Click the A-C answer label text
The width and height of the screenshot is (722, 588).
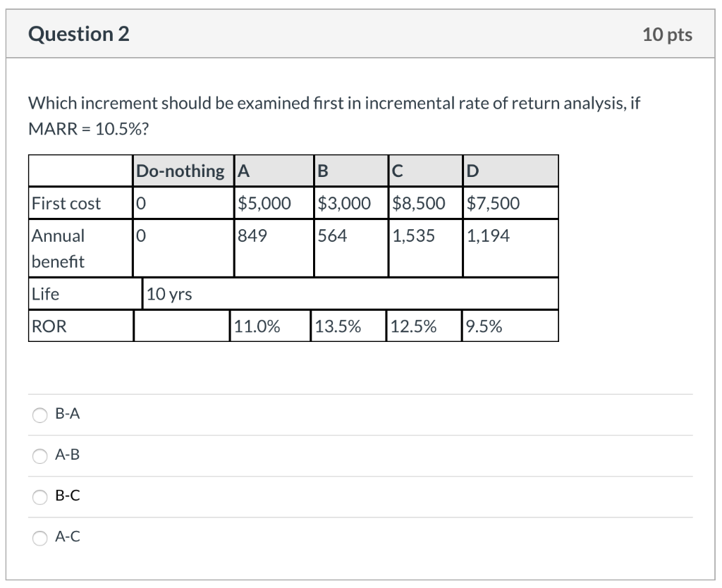tap(67, 537)
